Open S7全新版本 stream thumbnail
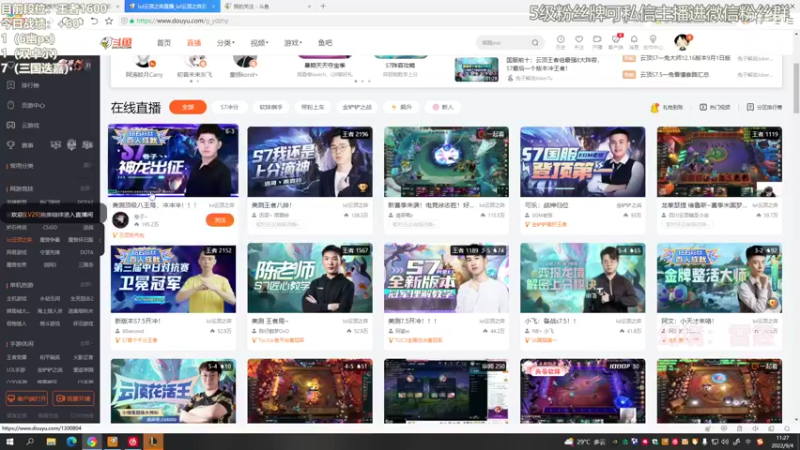800x450 pixels. tap(446, 278)
